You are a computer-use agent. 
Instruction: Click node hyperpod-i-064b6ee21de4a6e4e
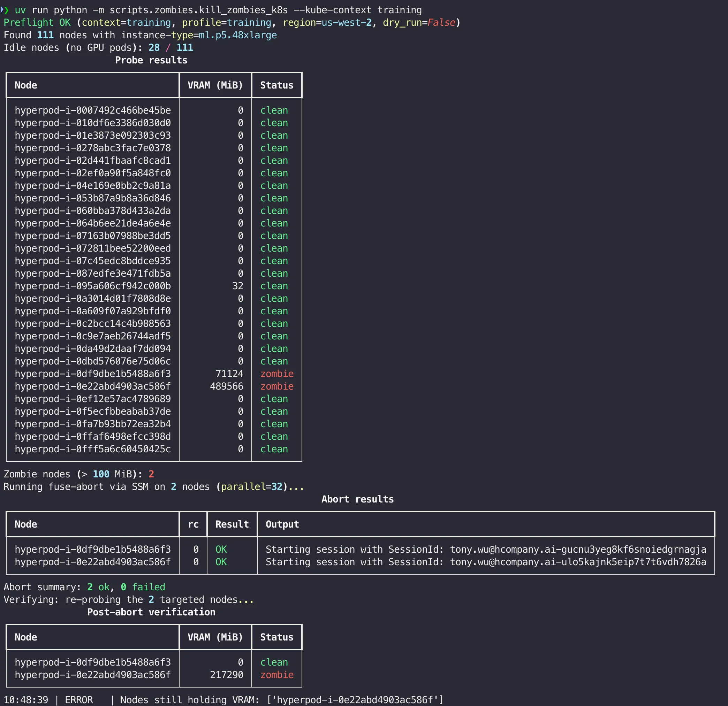(93, 223)
